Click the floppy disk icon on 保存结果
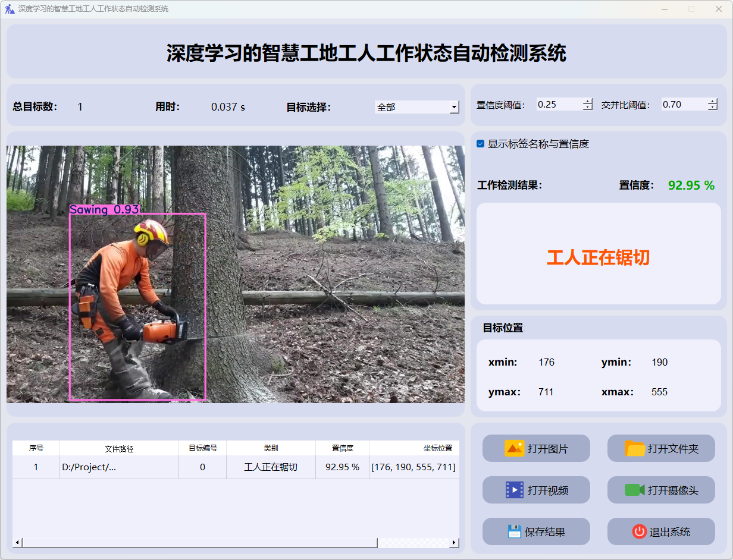The height and width of the screenshot is (560, 733). pyautogui.click(x=514, y=531)
